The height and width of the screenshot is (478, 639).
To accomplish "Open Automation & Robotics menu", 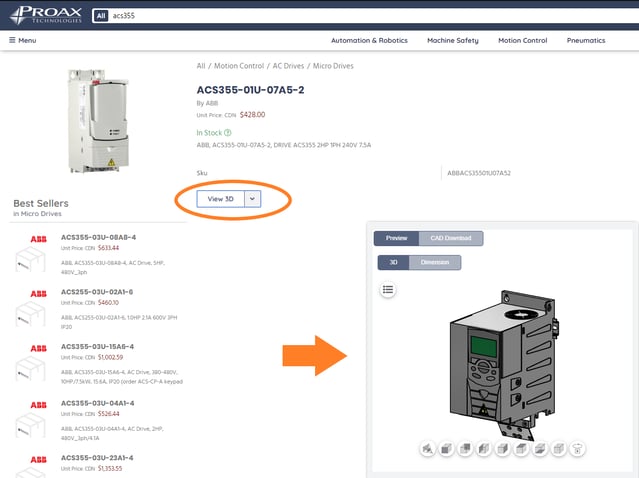I will click(369, 40).
